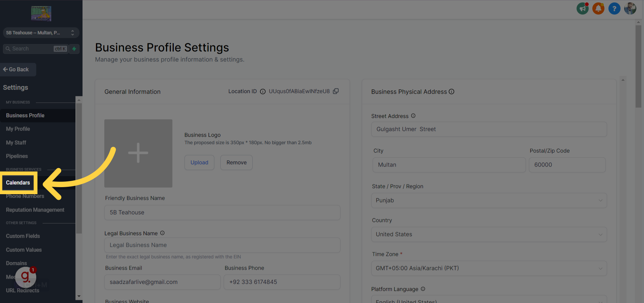Click the announcements megaphone icon

tap(583, 8)
